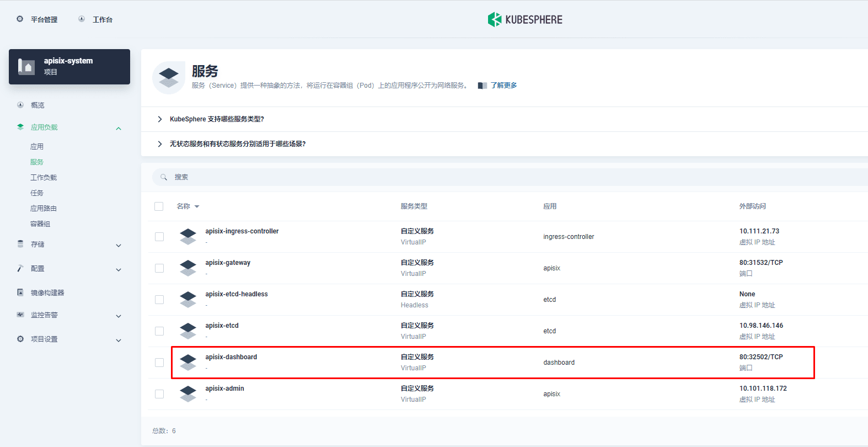Open the 工作台 text link
This screenshot has height=447, width=868.
(x=103, y=19)
